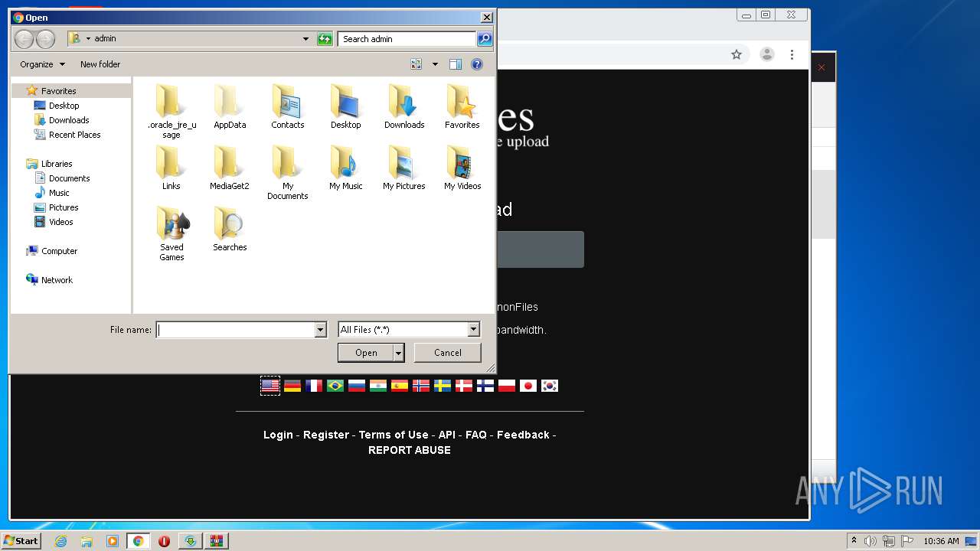Viewport: 980px width, 551px height.
Task: Click the Cancel button
Action: click(448, 353)
